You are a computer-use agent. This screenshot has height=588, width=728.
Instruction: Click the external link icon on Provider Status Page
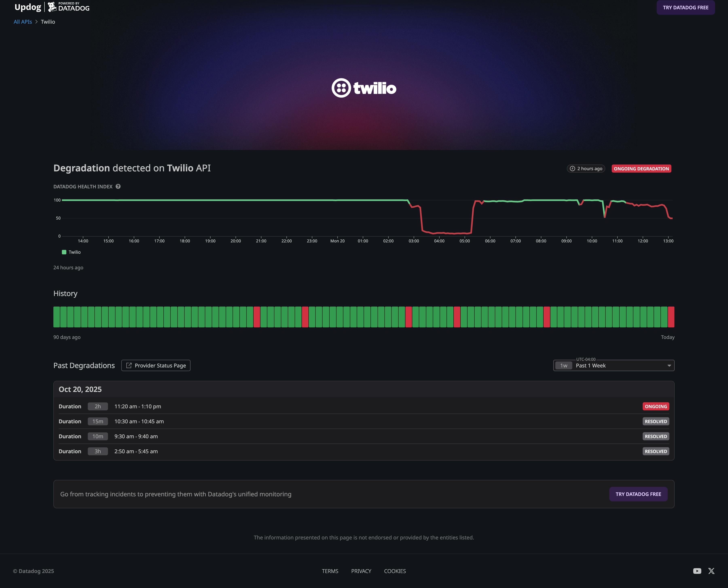[129, 365]
